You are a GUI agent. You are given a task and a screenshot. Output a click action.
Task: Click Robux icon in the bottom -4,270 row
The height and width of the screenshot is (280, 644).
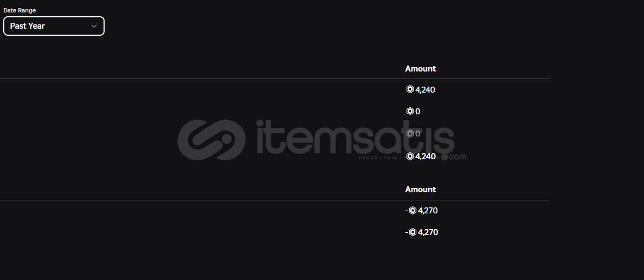(413, 232)
